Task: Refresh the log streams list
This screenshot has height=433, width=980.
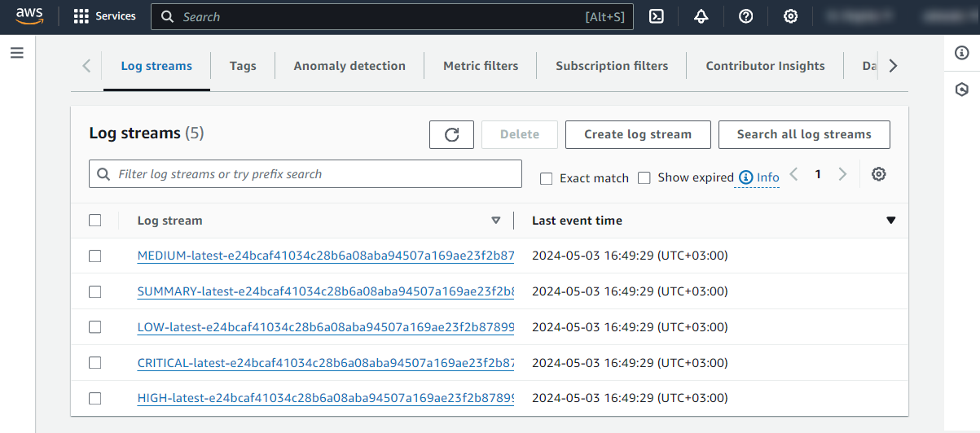Action: (451, 135)
